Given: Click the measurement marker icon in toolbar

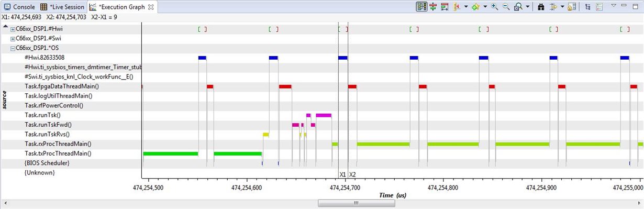Looking at the screenshot, I should 445,7.
